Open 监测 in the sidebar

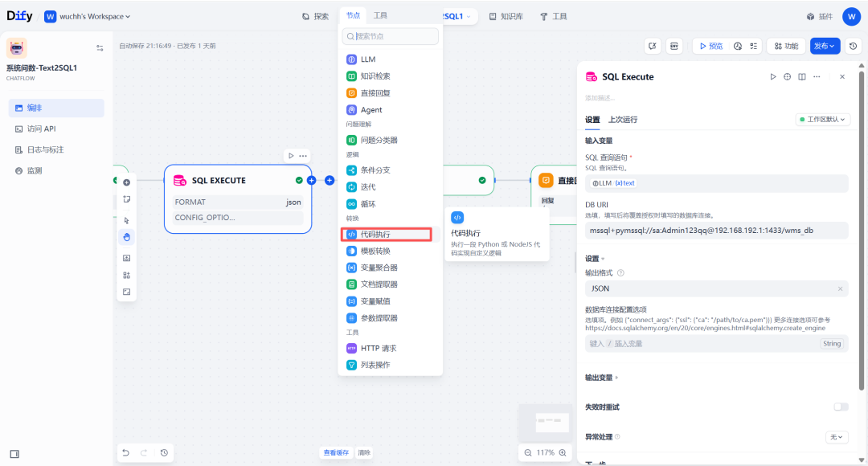(x=56, y=171)
